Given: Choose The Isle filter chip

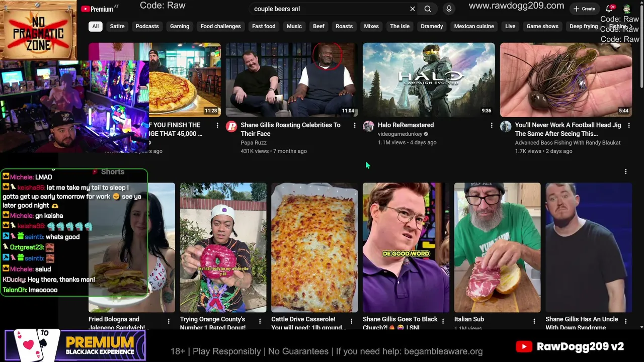Looking at the screenshot, I should click(400, 26).
